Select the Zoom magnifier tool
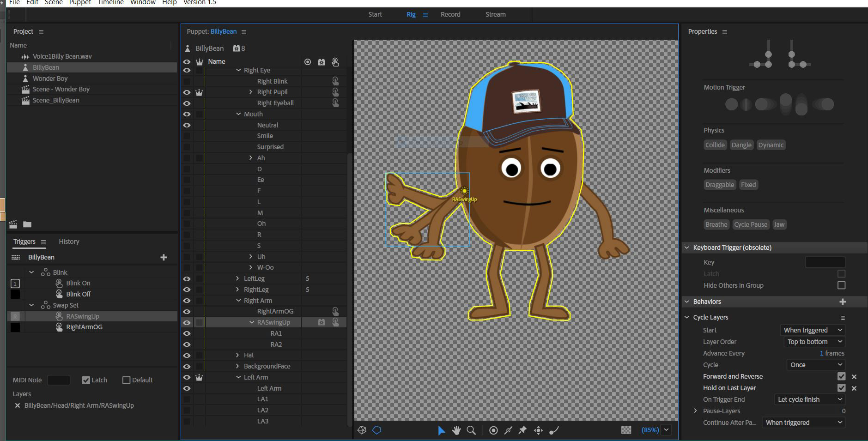 point(471,430)
